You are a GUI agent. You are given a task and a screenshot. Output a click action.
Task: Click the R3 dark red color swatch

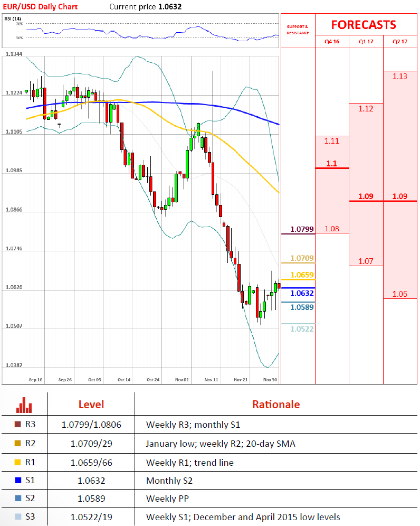(18, 424)
